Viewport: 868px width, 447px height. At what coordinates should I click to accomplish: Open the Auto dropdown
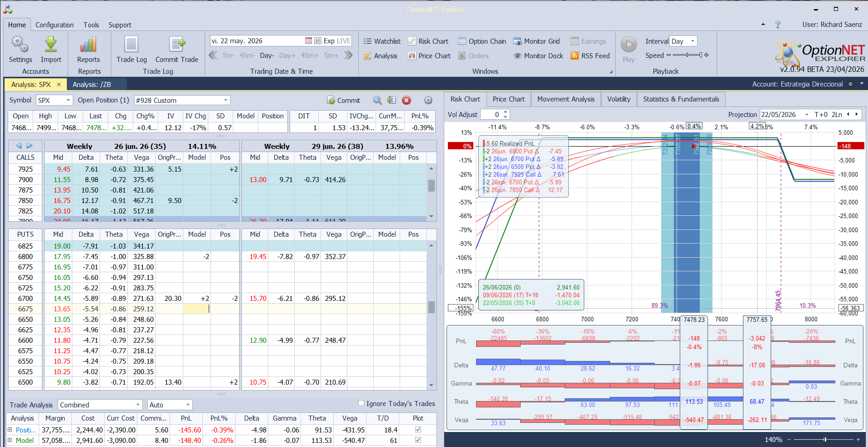tap(187, 405)
